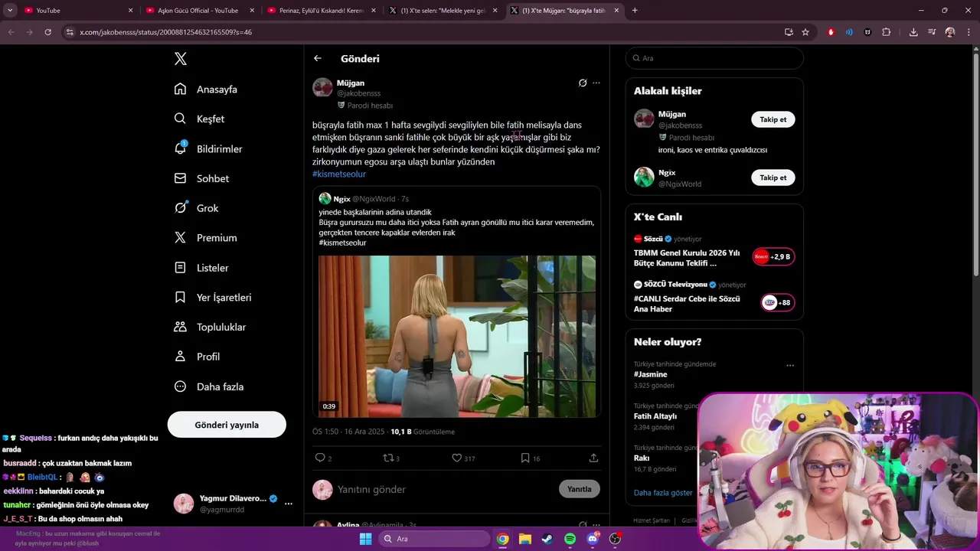Reload the page
This screenshot has width=980, height=551.
pos(47,32)
